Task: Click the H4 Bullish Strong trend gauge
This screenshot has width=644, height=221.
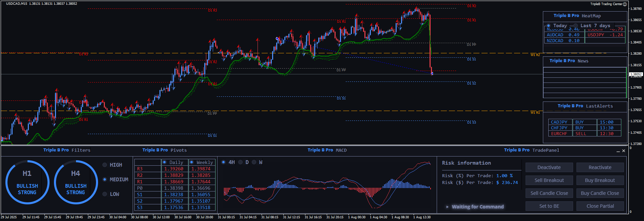Action: (76, 182)
